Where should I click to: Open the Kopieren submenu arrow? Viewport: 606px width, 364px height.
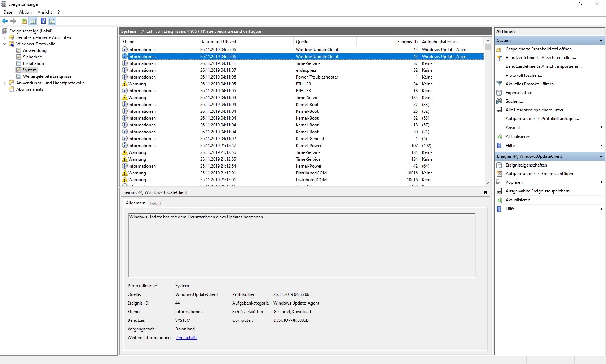601,182
